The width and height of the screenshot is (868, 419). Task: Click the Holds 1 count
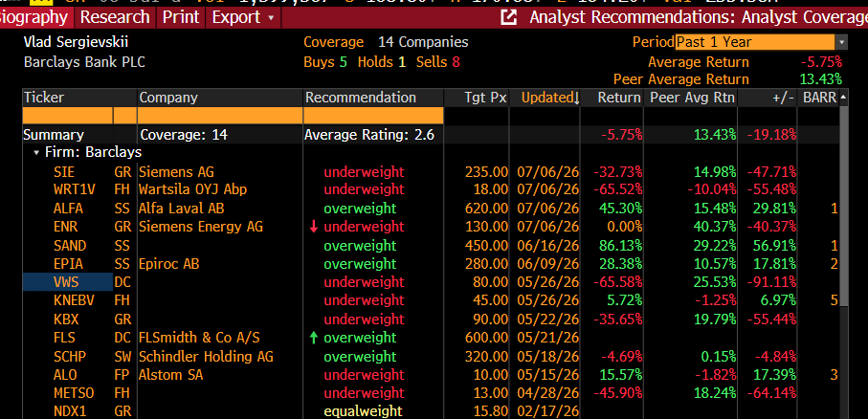382,62
